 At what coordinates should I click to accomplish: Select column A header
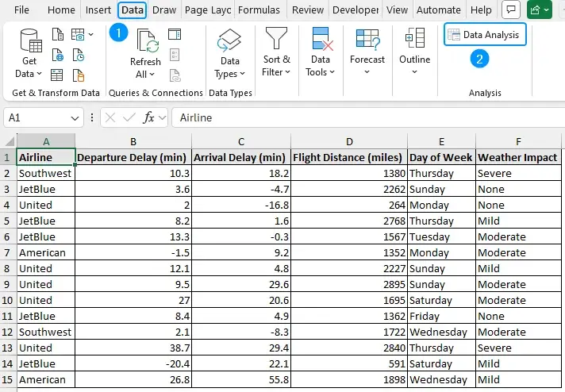click(x=46, y=141)
